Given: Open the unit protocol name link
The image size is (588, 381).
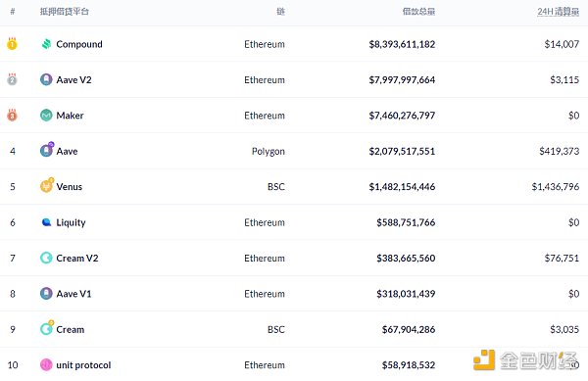Looking at the screenshot, I should tap(83, 365).
